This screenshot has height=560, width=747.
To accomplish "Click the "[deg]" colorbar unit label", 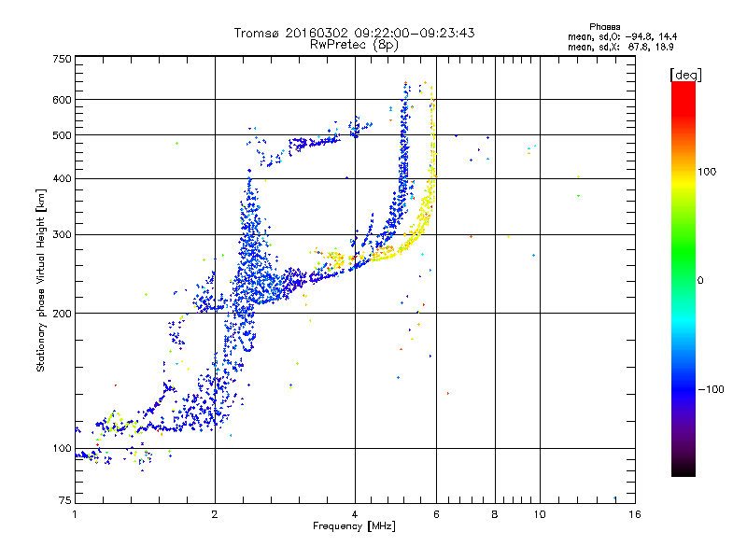I will tap(685, 75).
